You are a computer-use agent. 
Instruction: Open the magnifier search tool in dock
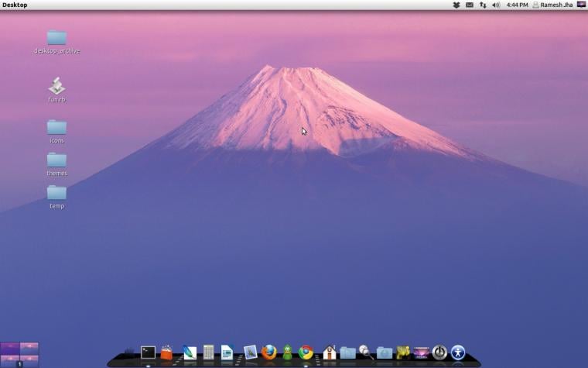pos(366,353)
